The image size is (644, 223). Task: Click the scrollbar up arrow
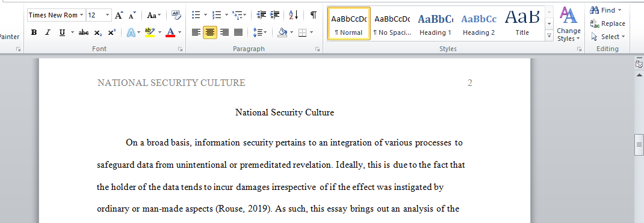(639, 75)
